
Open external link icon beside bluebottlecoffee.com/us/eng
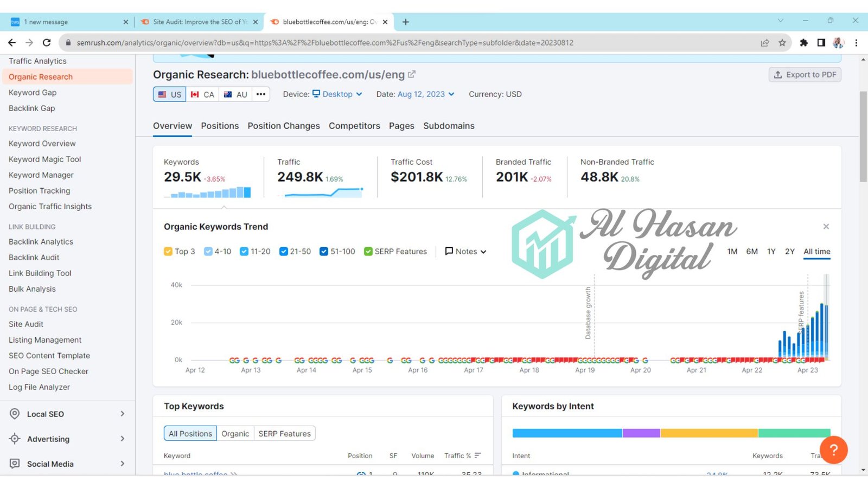[x=412, y=74]
